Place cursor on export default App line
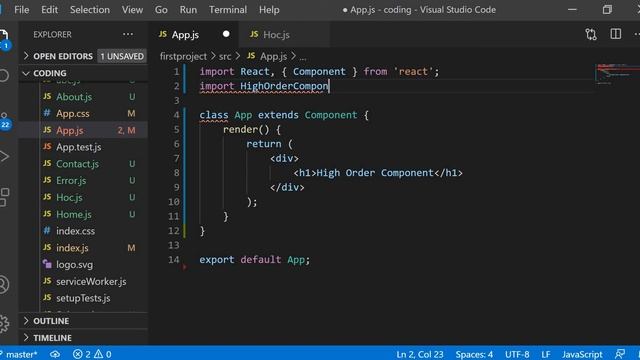640x360 pixels. coord(255,260)
